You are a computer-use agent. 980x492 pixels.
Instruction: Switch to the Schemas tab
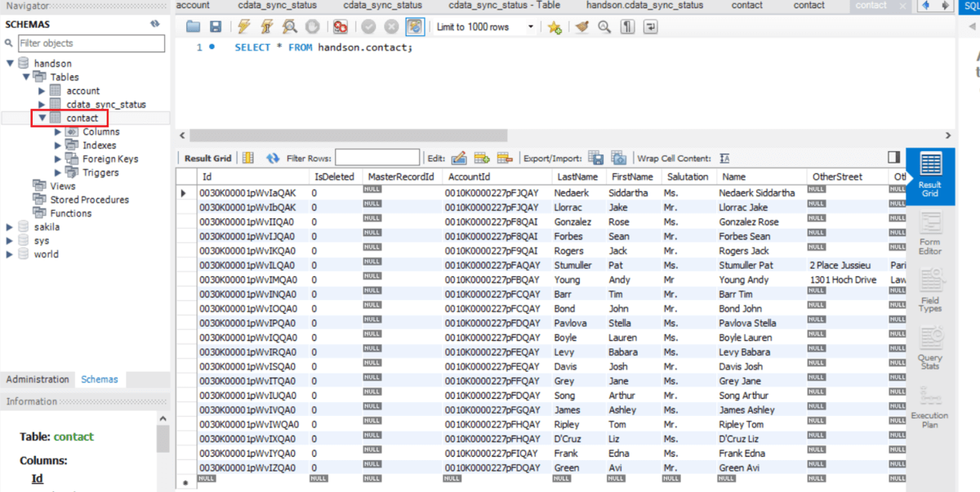100,379
